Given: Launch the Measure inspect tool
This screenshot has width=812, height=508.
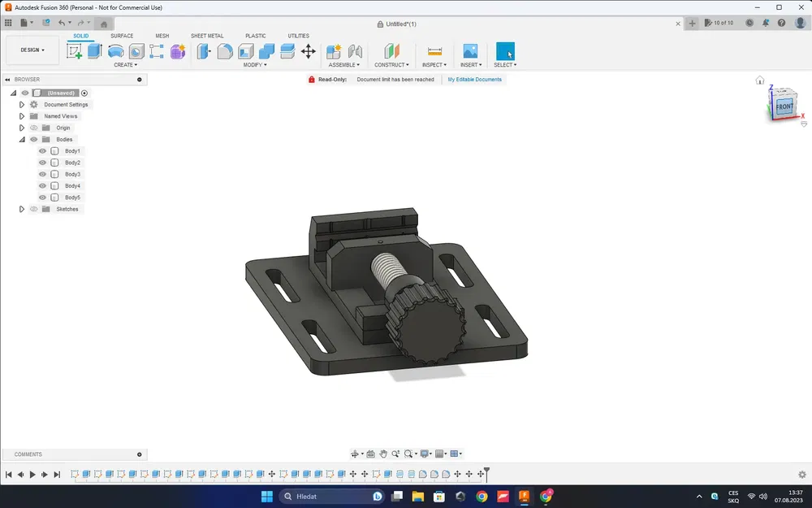Looking at the screenshot, I should (x=434, y=50).
